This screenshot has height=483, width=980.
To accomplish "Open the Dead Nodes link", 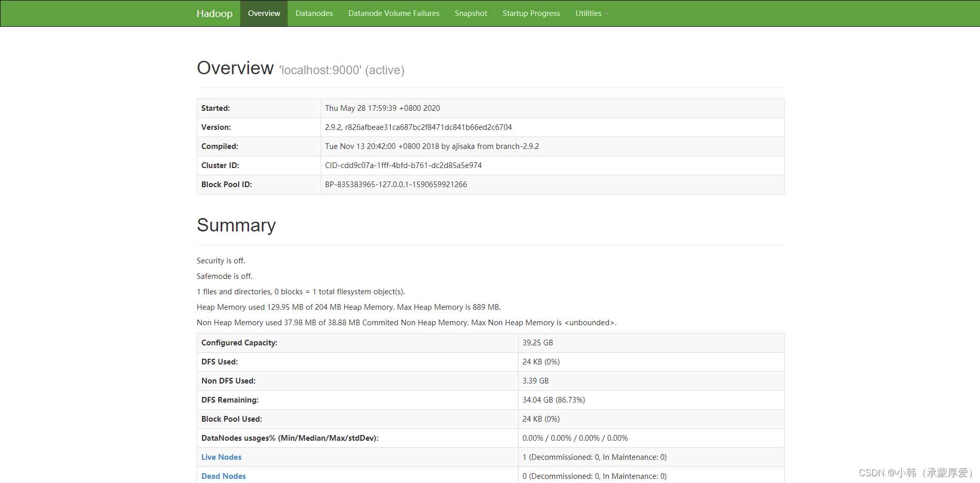I will point(223,476).
